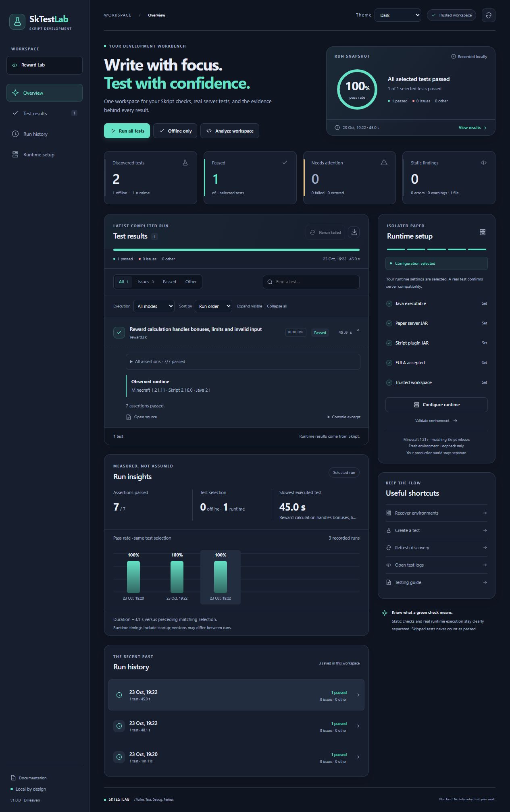The image size is (510, 812).
Task: Open Runtime setup in the sidebar
Action: pyautogui.click(x=44, y=154)
